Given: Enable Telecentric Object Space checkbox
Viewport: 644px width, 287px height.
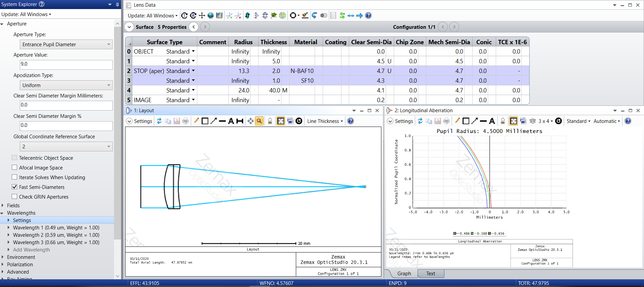Looking at the screenshot, I should pos(14,158).
